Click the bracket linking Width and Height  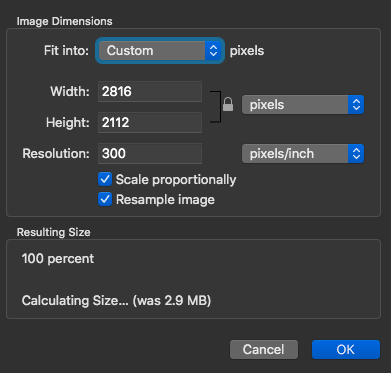click(x=216, y=107)
